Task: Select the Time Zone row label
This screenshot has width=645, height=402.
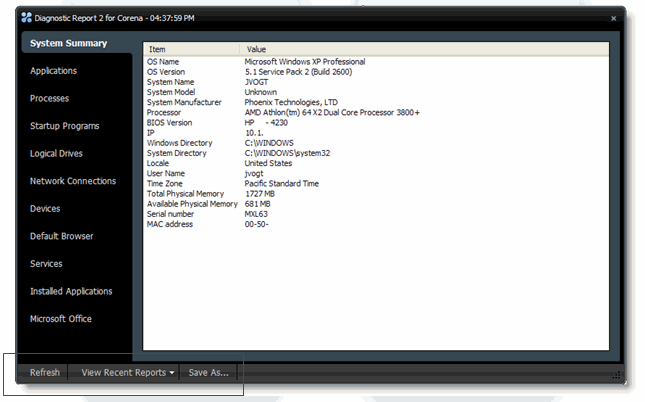Action: pyautogui.click(x=165, y=184)
